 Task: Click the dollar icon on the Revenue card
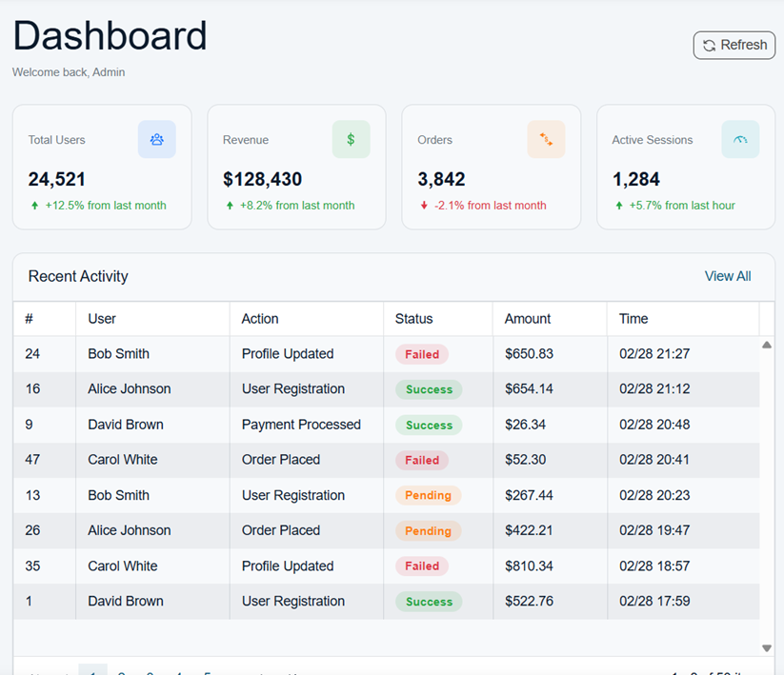[x=351, y=140]
